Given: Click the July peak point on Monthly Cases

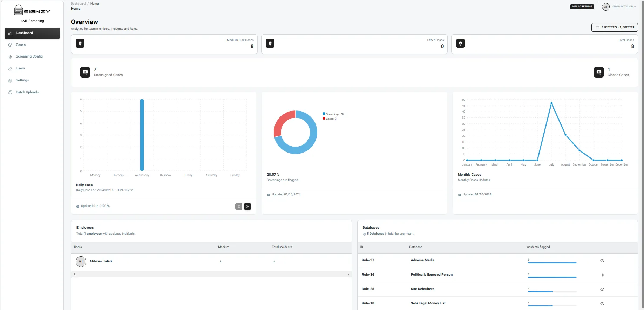Looking at the screenshot, I should coord(551,103).
